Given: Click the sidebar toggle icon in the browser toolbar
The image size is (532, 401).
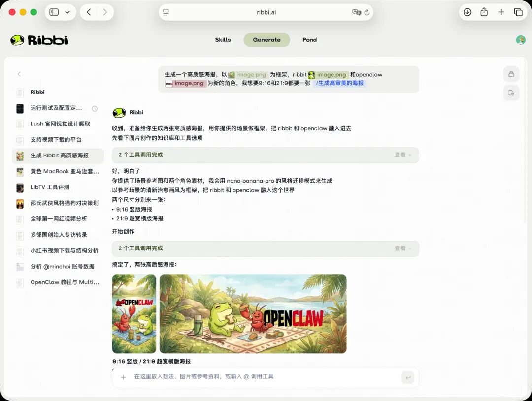Looking at the screenshot, I should pos(53,12).
